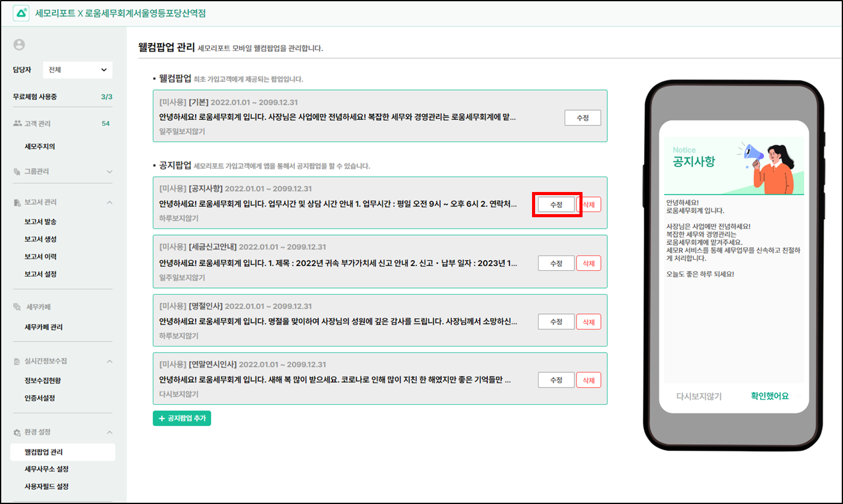Click 수정 for the 기본 welcome popup

pos(582,118)
